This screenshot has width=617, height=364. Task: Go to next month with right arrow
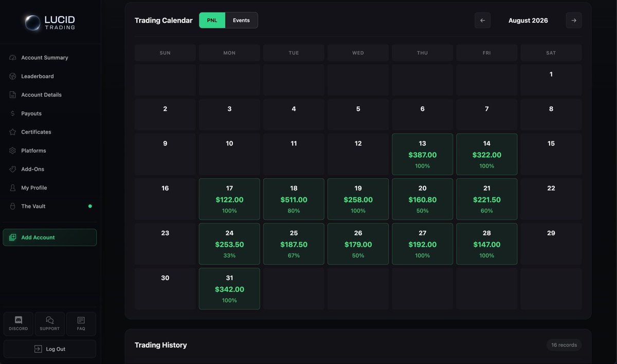coord(574,21)
